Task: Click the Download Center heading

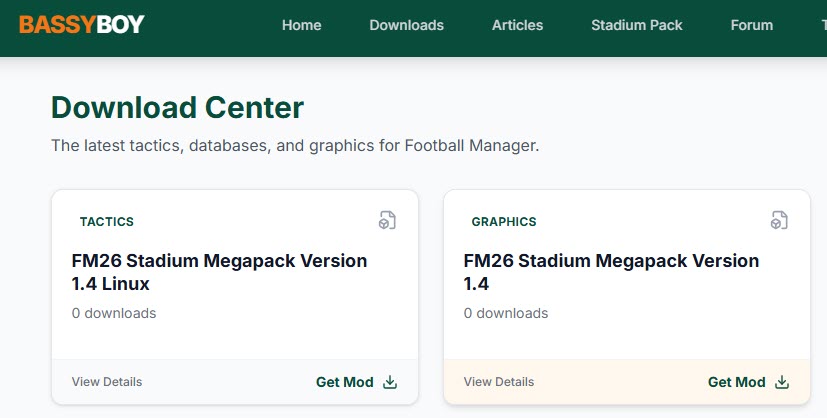Action: 177,107
